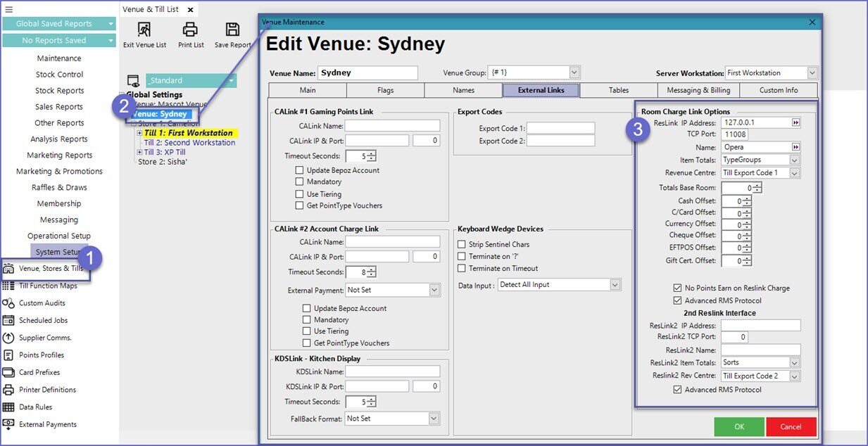
Task: Open Custom Audits from sidebar
Action: [x=42, y=303]
